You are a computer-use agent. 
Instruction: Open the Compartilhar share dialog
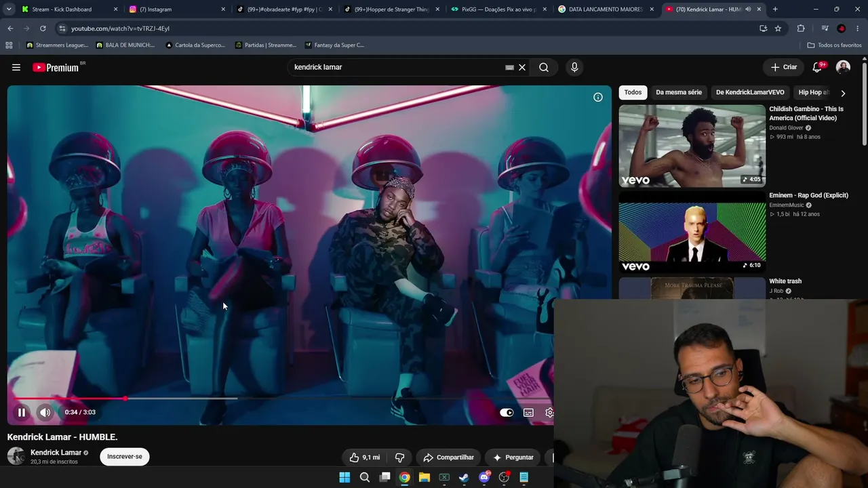[448, 457]
